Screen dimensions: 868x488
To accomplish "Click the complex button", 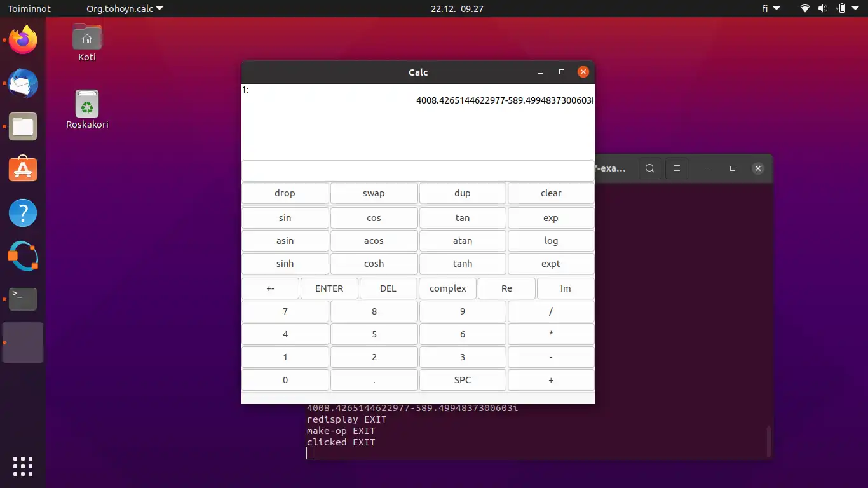I will [448, 288].
